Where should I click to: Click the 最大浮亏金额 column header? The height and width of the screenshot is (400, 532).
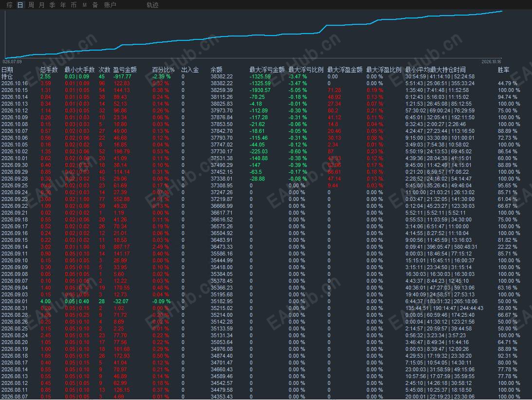tap(267, 70)
